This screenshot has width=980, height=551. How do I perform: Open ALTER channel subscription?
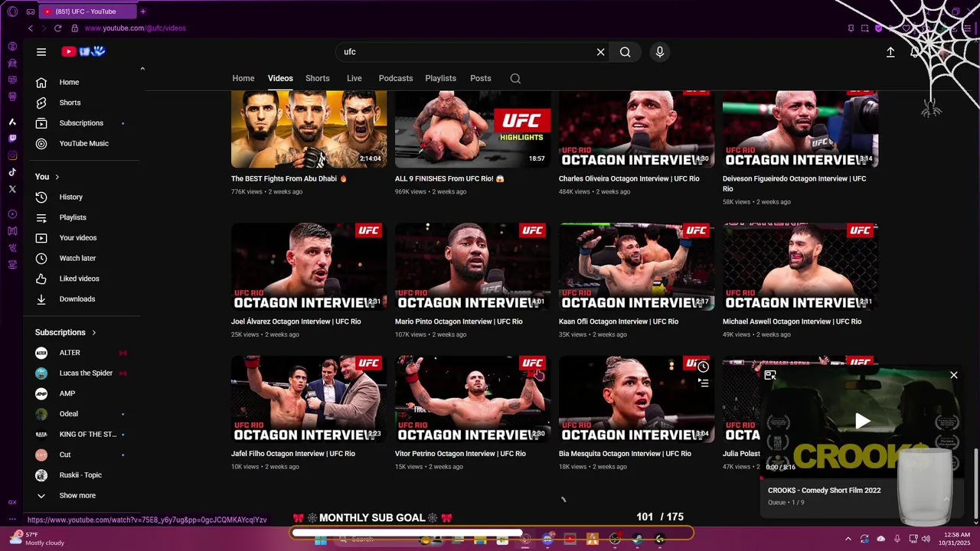tap(86, 353)
